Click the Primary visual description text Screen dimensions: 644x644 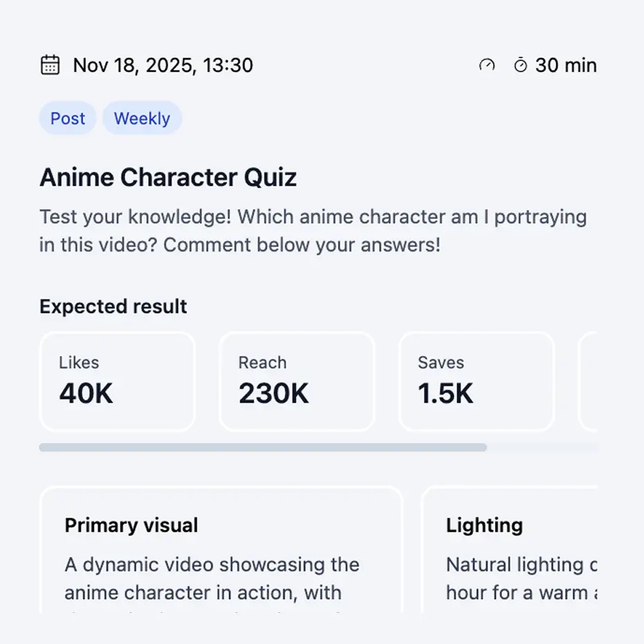pyautogui.click(x=212, y=578)
